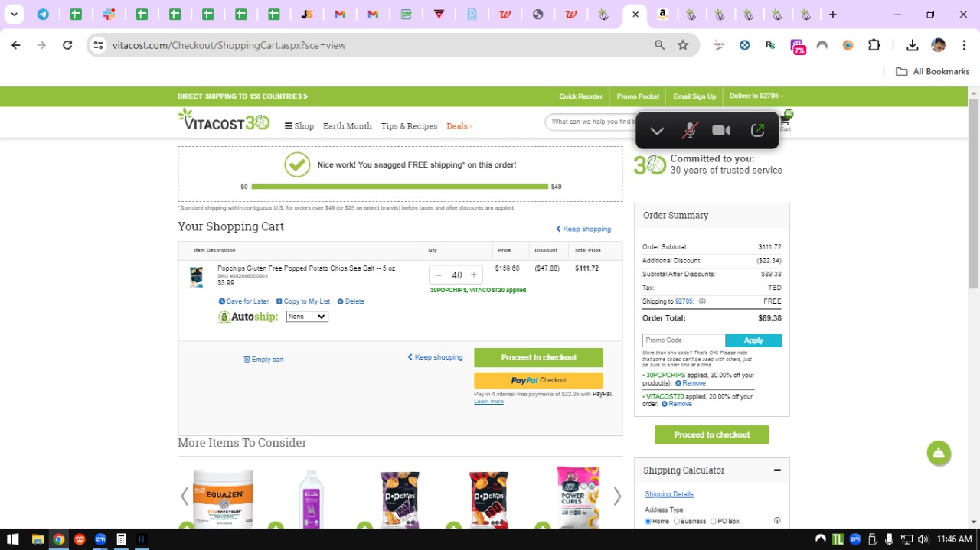Select Home address type
This screenshot has height=550, width=980.
click(648, 522)
